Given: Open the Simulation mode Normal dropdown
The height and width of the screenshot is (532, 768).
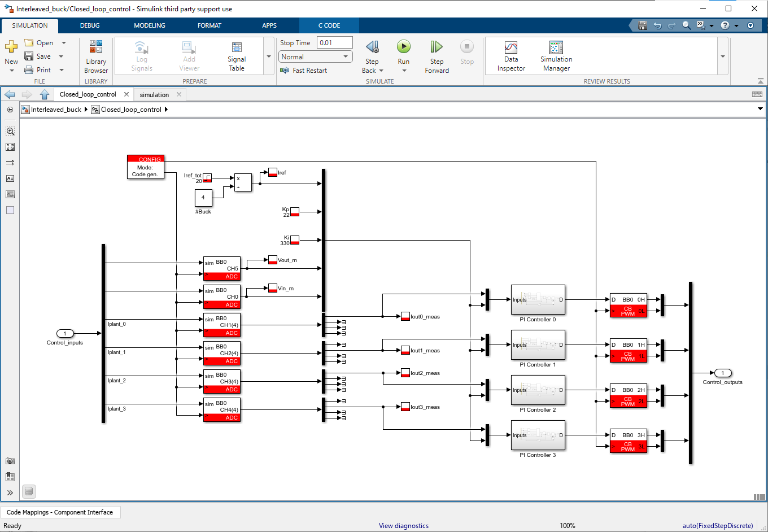Looking at the screenshot, I should (x=316, y=56).
